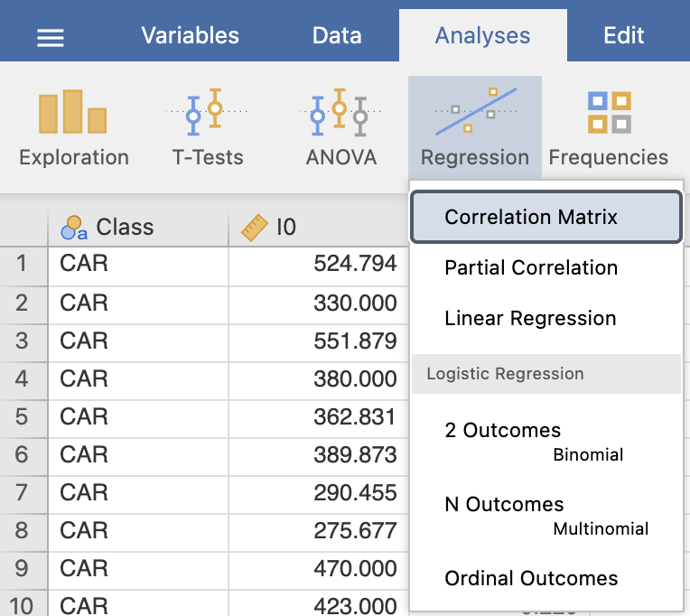Open the T-Tests analyses icon

coord(207,128)
